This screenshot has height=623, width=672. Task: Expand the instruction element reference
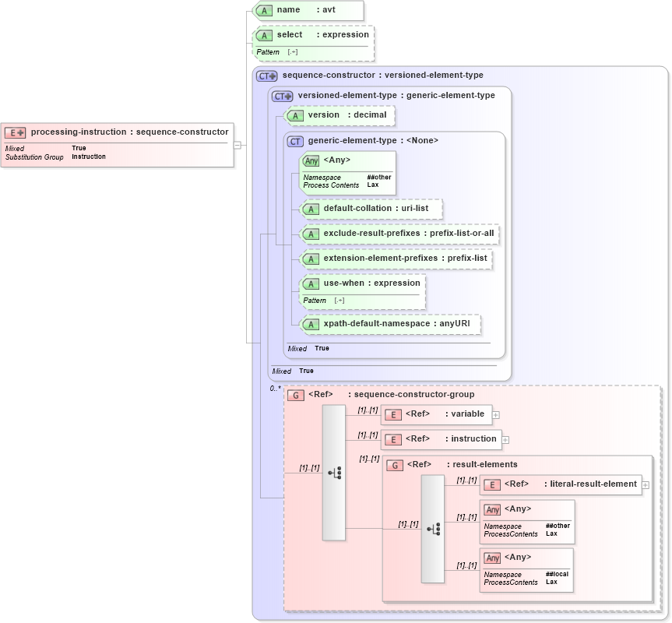[x=506, y=438]
